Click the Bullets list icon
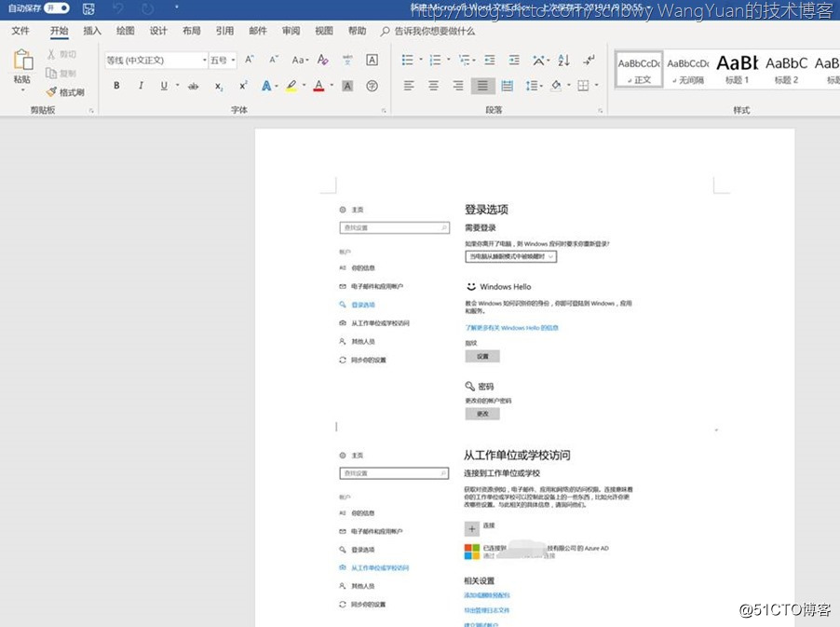The height and width of the screenshot is (627, 840). click(408, 60)
